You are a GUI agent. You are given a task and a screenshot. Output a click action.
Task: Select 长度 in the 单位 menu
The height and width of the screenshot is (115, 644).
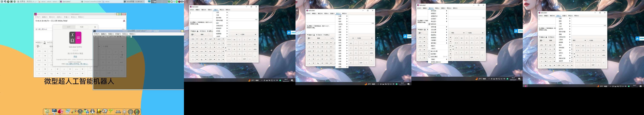[x=341, y=62]
